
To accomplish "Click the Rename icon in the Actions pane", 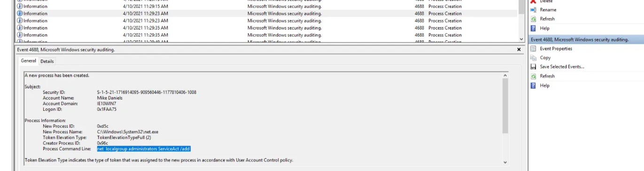I will 533,10.
